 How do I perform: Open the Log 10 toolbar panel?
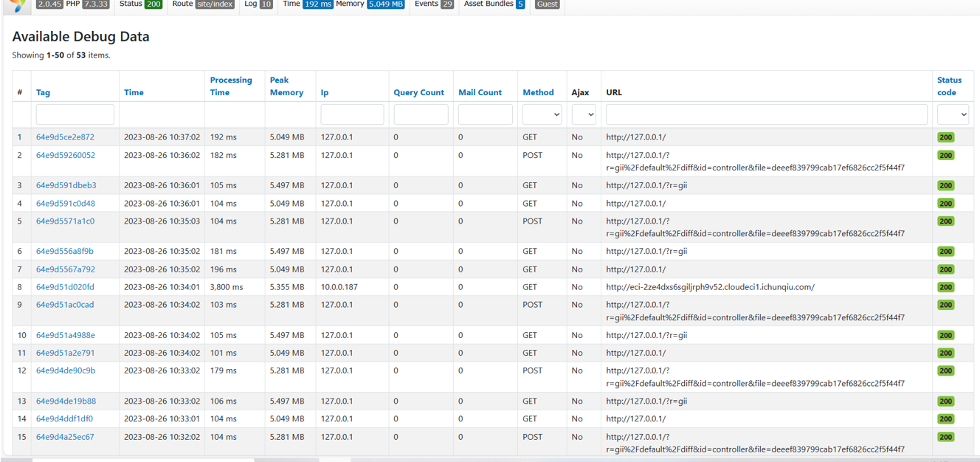coord(258,4)
